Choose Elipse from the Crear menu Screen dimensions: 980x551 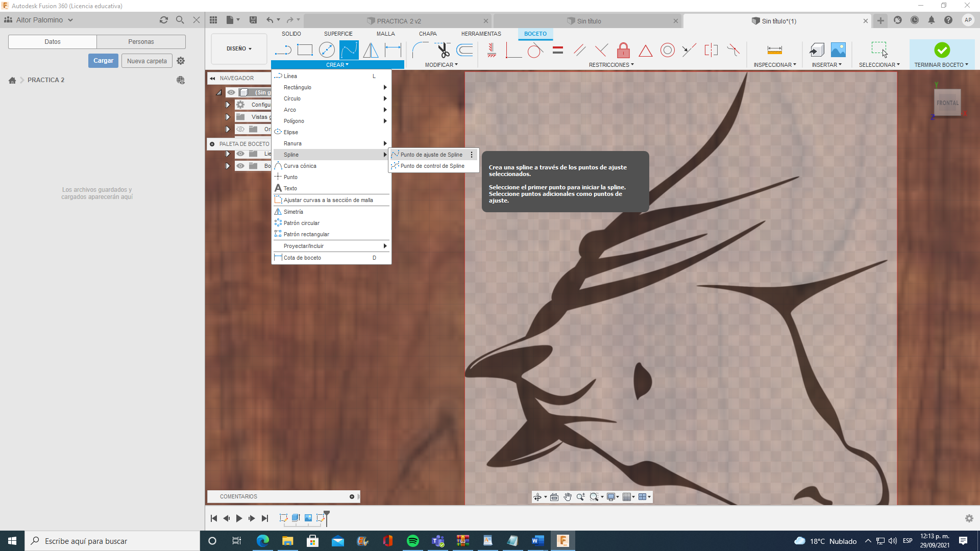[x=331, y=132]
